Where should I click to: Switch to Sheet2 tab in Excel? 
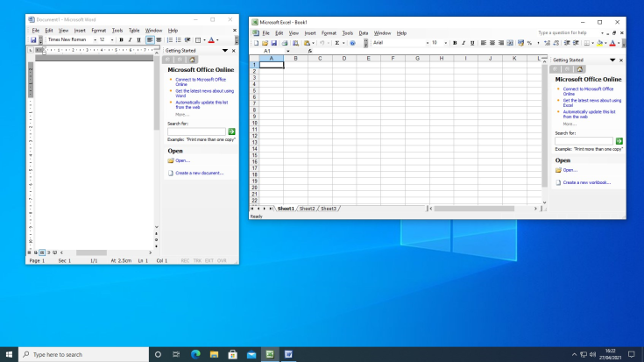tap(307, 209)
